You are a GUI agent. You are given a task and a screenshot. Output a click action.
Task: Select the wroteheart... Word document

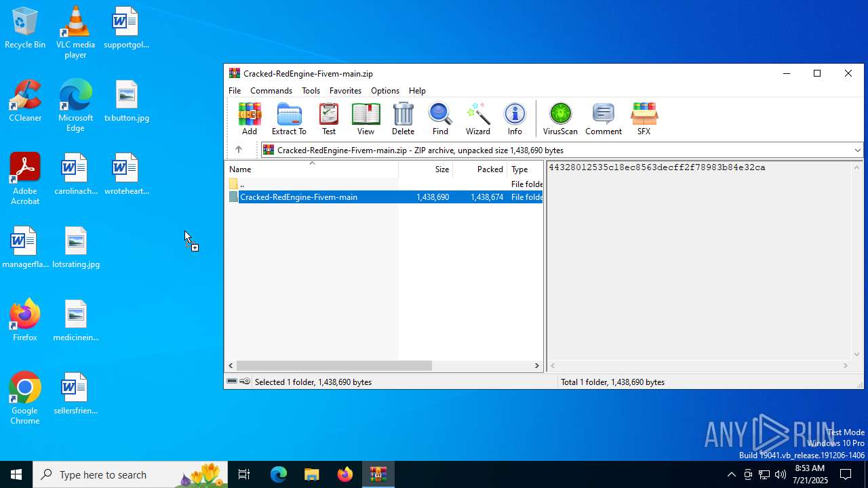126,174
